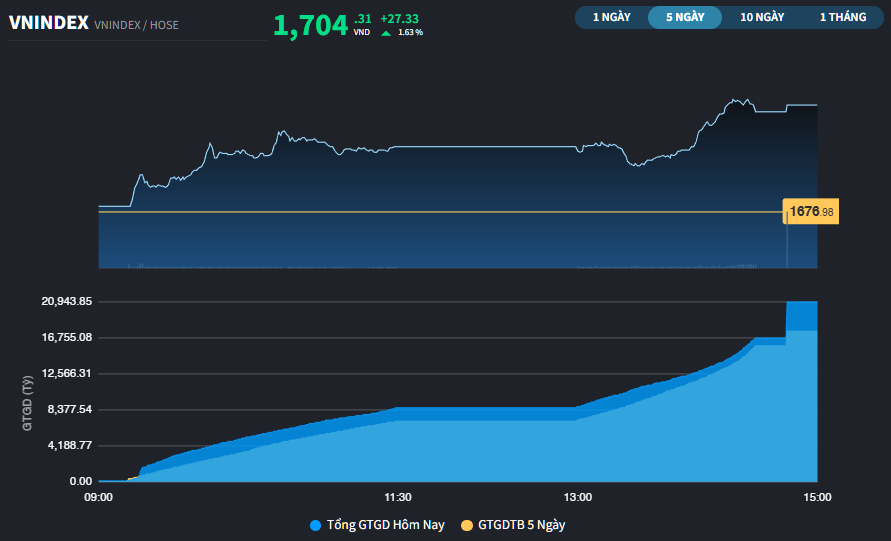
Task: Click the +27.33 point change value
Action: [x=399, y=18]
